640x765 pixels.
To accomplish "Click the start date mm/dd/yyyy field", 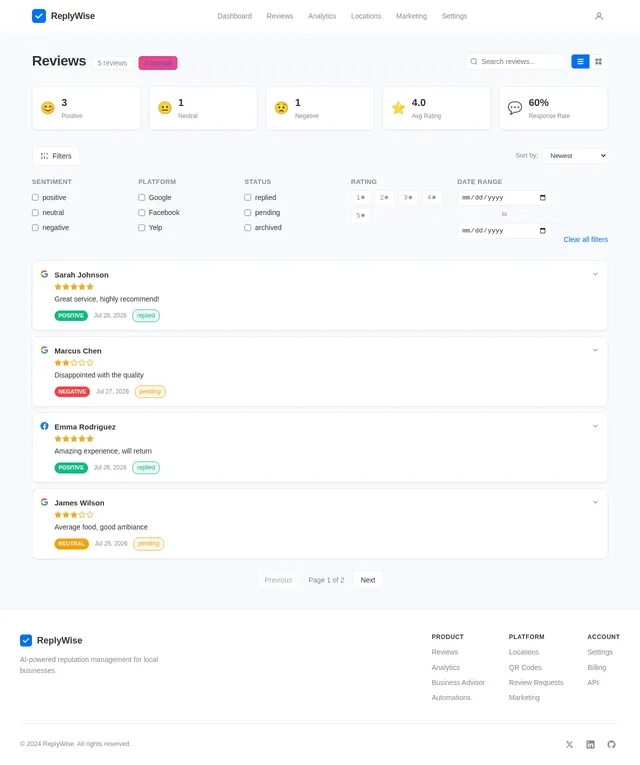I will coord(504,198).
